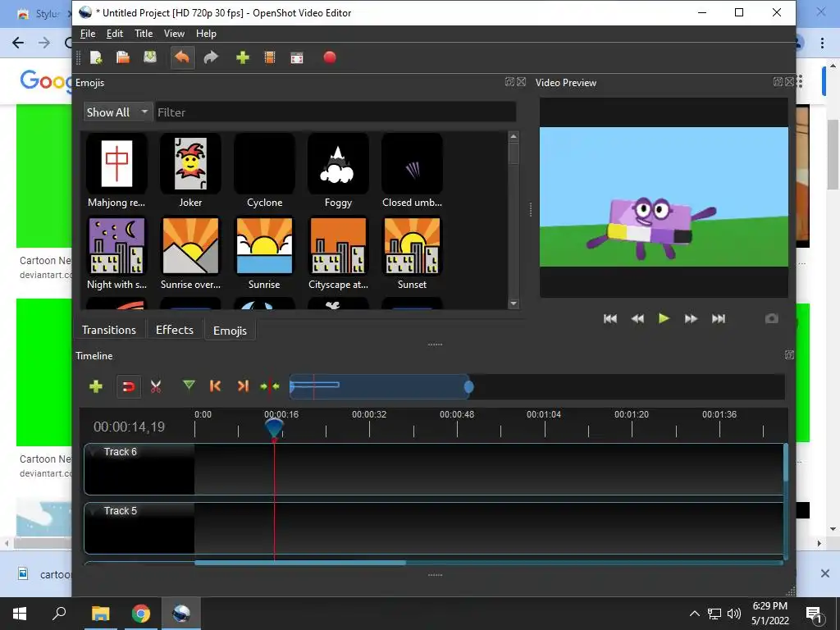This screenshot has height=630, width=840.
Task: Undo the last action with orange arrow
Action: pos(182,57)
